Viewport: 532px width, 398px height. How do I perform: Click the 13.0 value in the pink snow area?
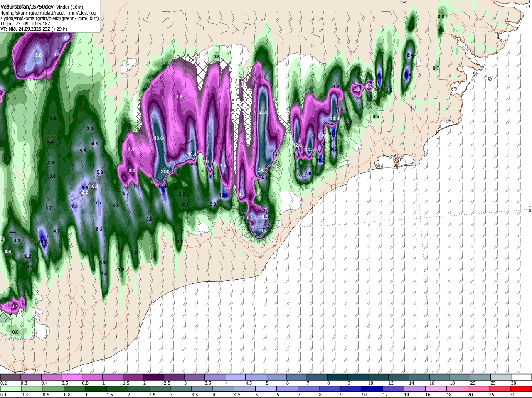pyautogui.click(x=158, y=138)
